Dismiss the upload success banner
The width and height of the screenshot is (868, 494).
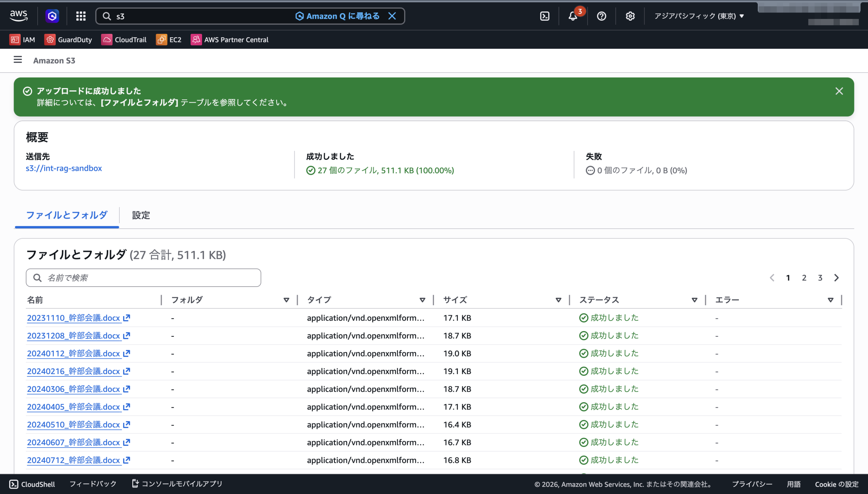coord(839,91)
